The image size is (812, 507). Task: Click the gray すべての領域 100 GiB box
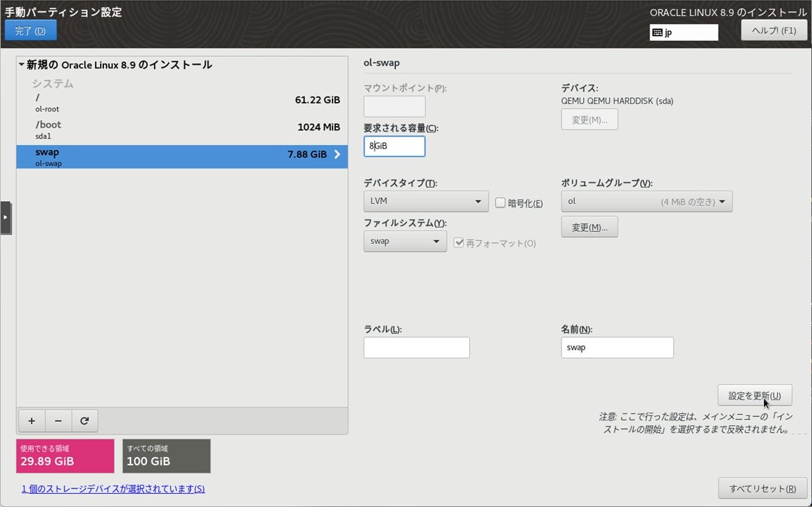click(167, 456)
